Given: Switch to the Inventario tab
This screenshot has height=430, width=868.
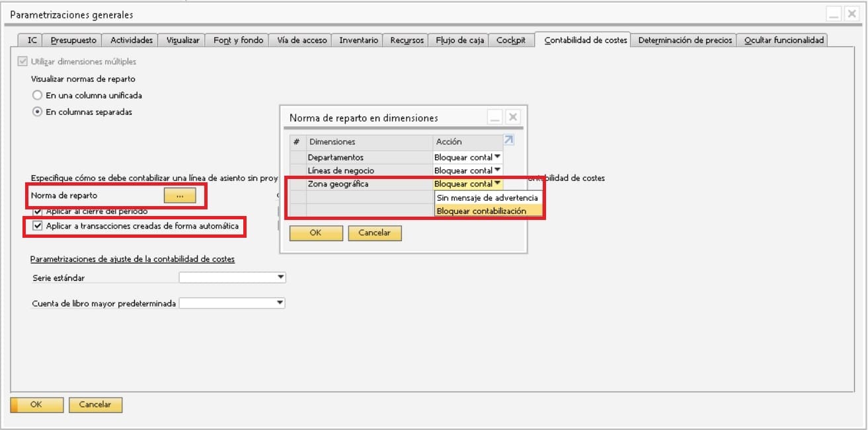Looking at the screenshot, I should [x=358, y=40].
